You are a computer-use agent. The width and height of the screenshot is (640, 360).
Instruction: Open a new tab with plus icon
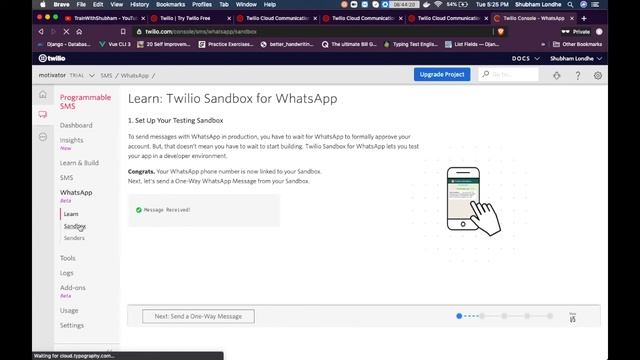click(x=584, y=18)
